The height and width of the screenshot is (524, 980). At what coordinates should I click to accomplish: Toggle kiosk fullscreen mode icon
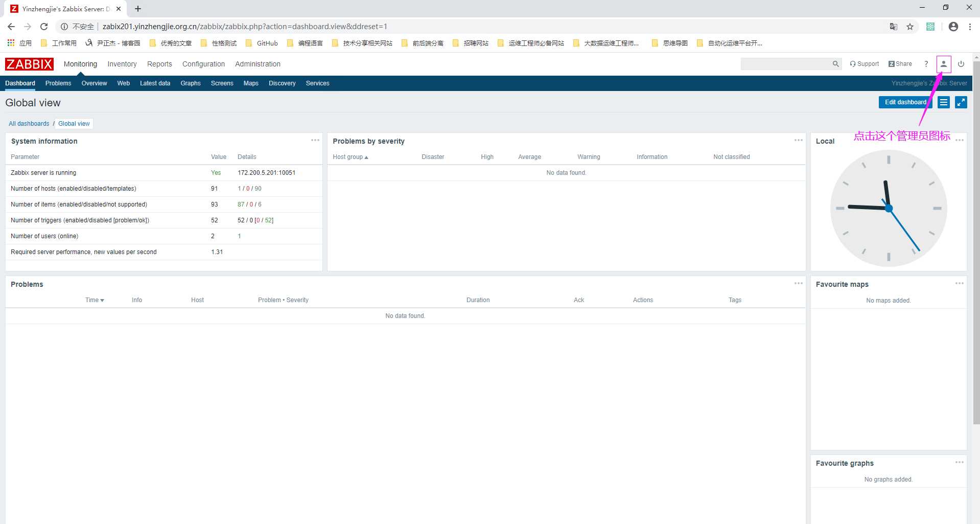(961, 102)
